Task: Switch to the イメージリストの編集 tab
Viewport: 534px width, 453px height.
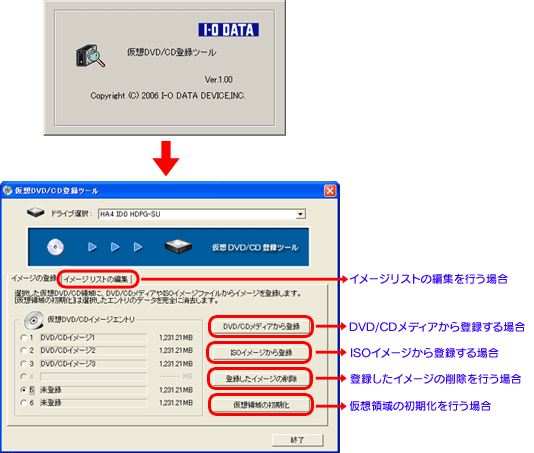Action: coord(97,279)
